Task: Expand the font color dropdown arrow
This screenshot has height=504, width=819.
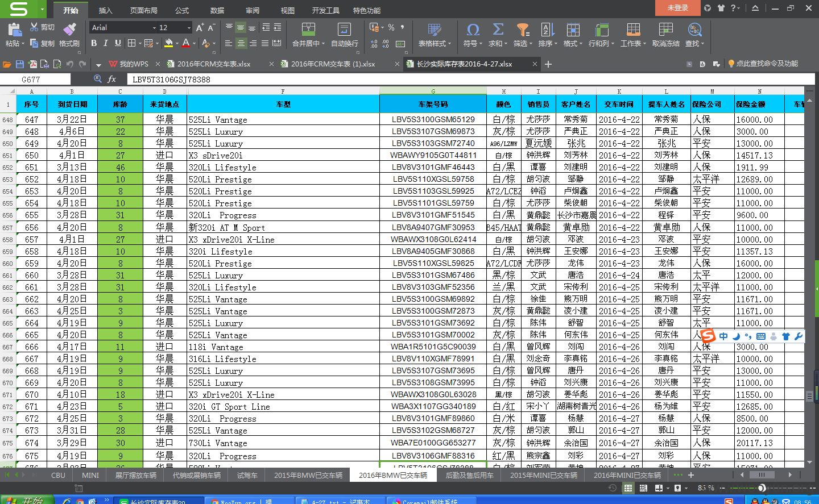Action: 194,43
